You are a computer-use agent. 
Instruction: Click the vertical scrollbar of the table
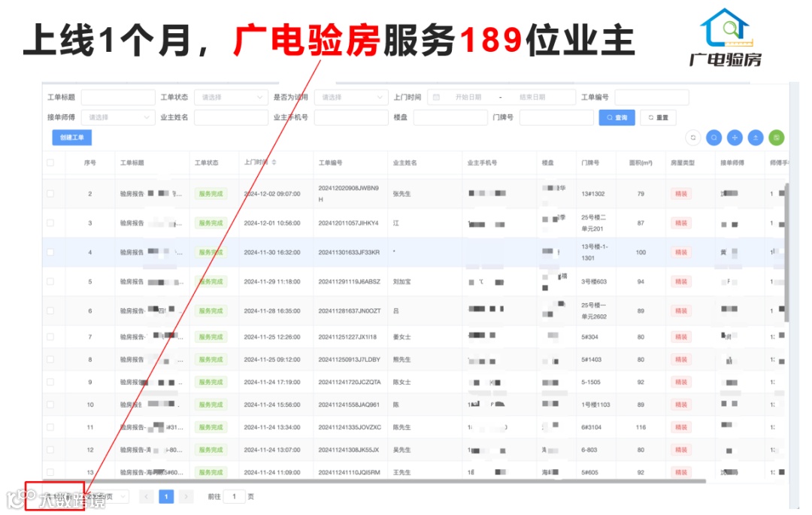pyautogui.click(x=787, y=253)
